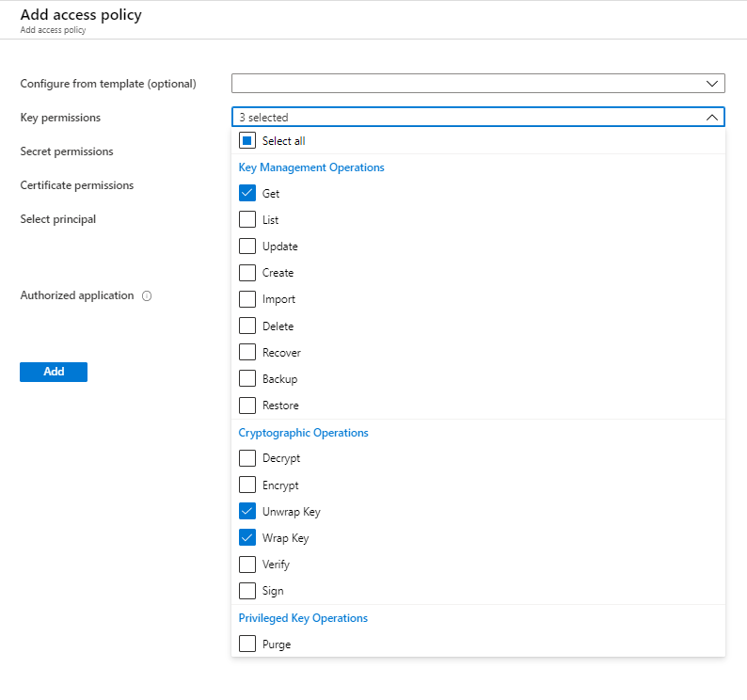Check the Update permission box

[247, 247]
